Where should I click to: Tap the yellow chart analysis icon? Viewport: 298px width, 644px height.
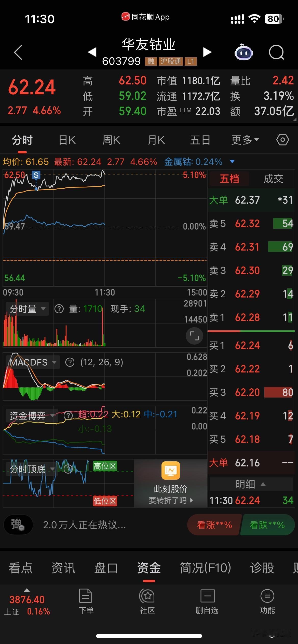click(171, 470)
